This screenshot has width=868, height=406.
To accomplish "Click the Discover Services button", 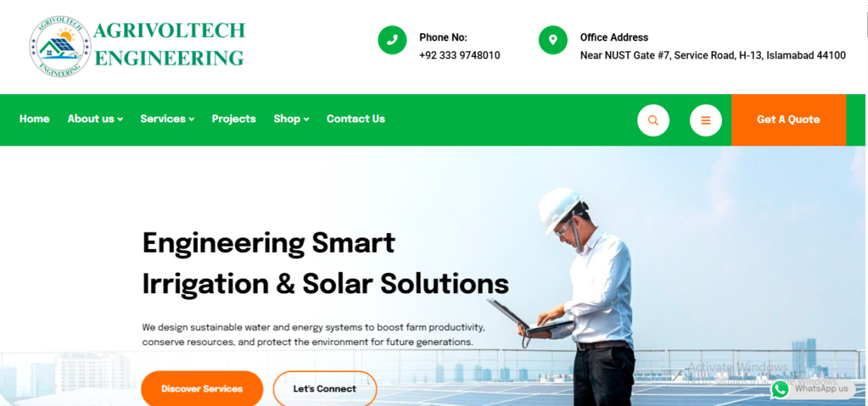I will click(x=202, y=389).
